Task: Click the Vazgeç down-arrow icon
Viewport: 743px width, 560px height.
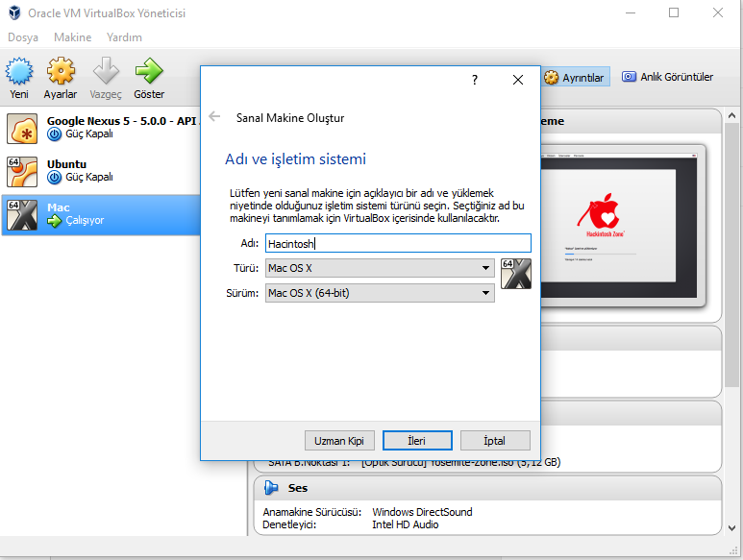Action: 106,71
